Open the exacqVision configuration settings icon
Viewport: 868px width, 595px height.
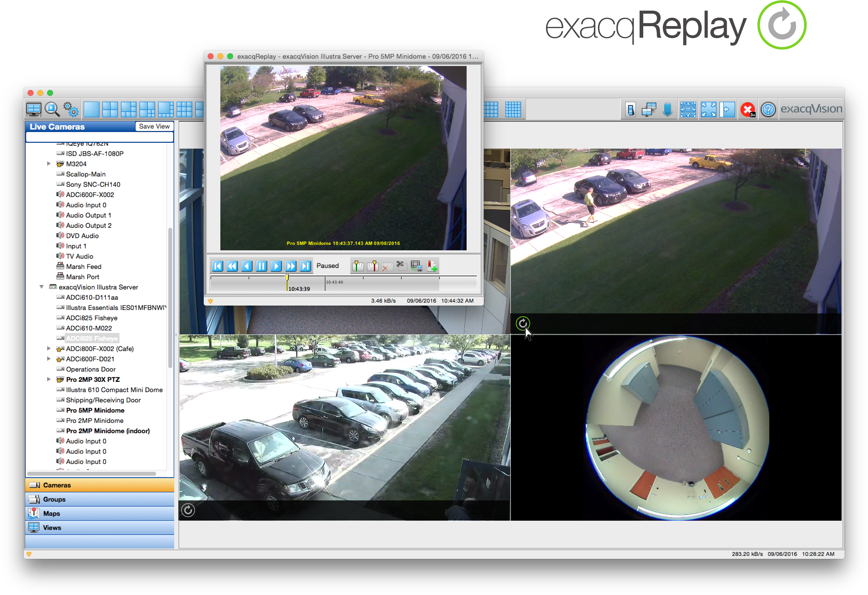click(71, 109)
